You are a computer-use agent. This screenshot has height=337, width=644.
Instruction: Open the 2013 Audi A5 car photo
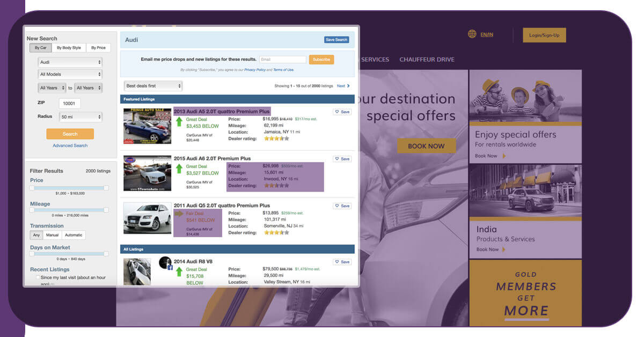[148, 126]
